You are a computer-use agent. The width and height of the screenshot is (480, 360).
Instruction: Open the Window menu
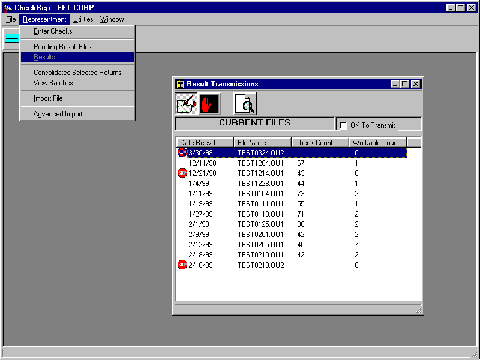coord(112,19)
